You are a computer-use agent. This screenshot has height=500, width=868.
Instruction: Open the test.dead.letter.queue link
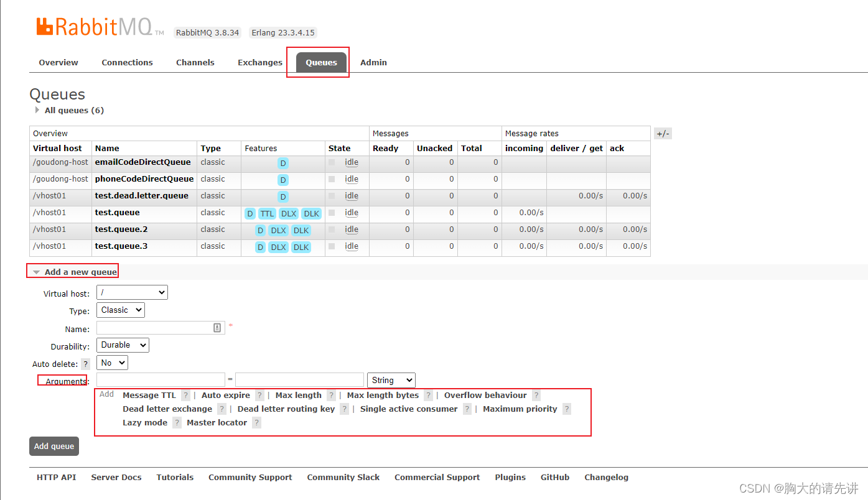141,196
